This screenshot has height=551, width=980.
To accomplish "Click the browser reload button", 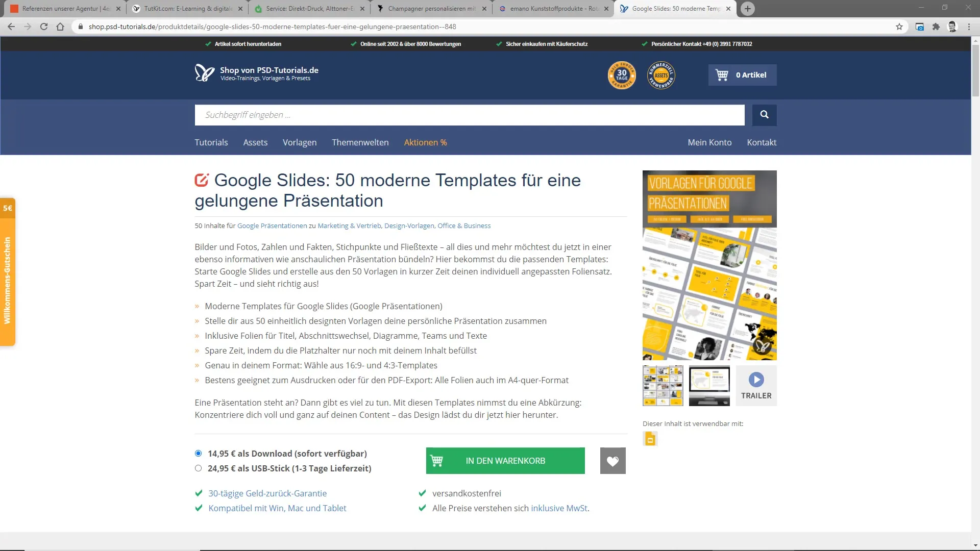I will [x=44, y=27].
